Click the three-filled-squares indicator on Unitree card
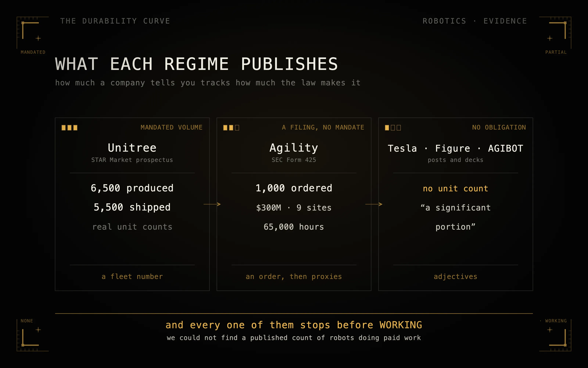Image resolution: width=588 pixels, height=368 pixels. pos(69,128)
